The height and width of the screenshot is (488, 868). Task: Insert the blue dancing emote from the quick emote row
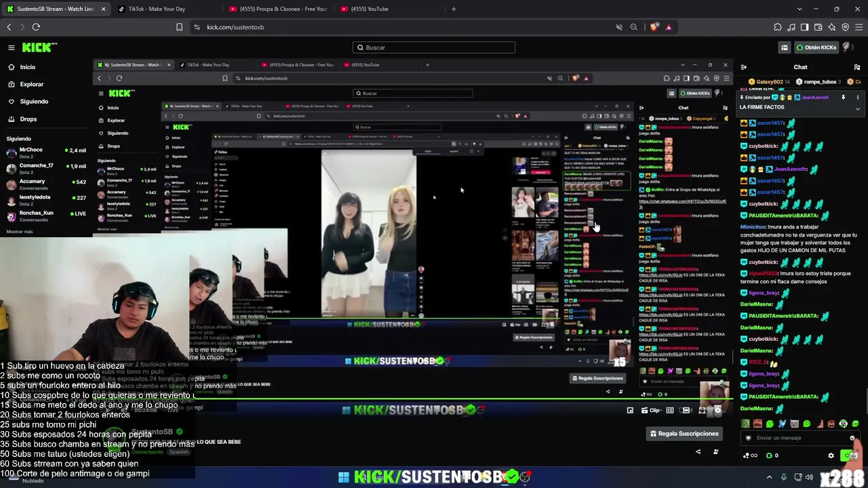coord(782,424)
